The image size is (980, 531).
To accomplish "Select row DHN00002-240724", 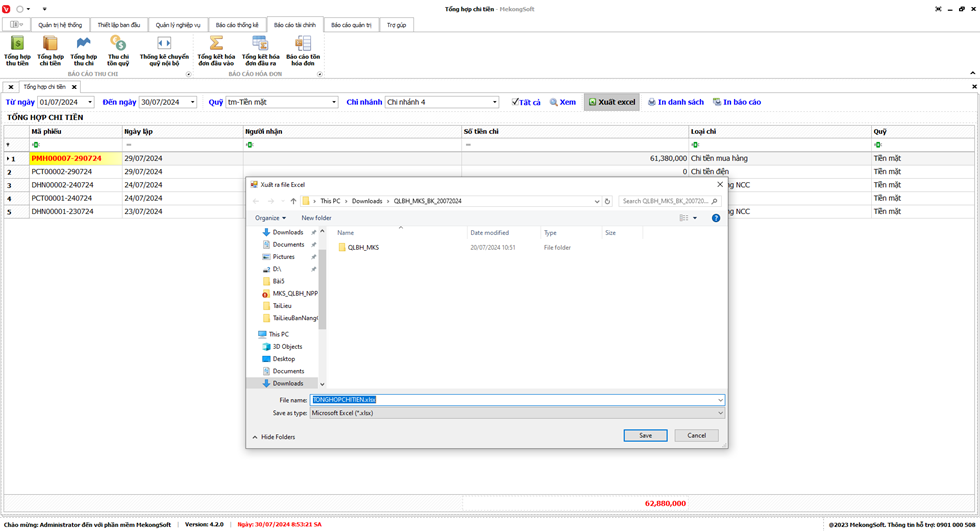I will point(489,185).
